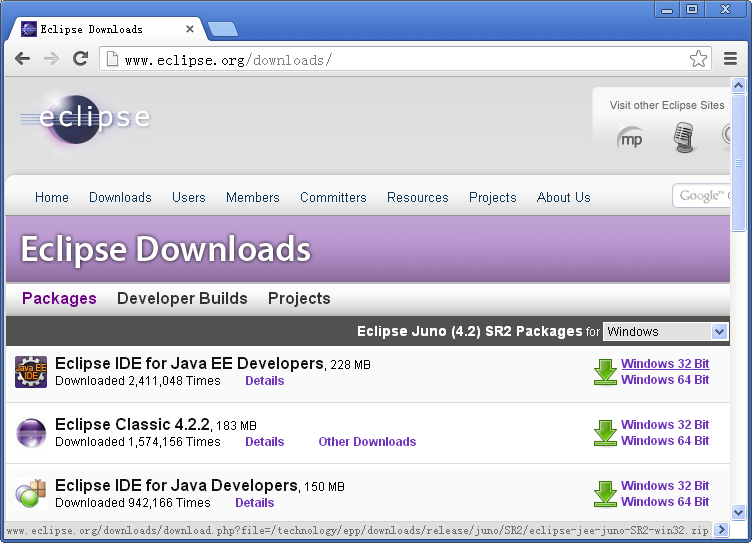Screen dimensions: 752x543
Task: Click Eclipse IDE for Java Developers title
Action: (177, 485)
